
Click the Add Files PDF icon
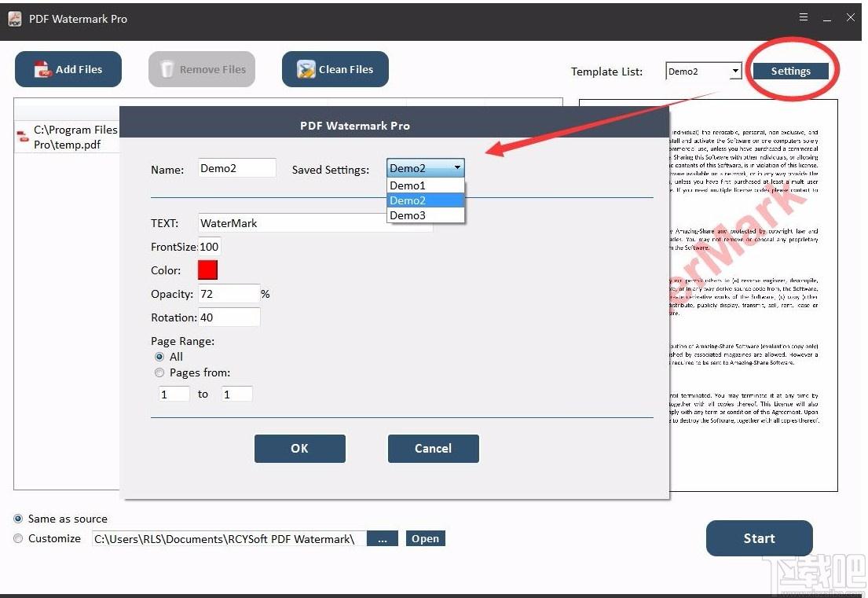(x=42, y=69)
